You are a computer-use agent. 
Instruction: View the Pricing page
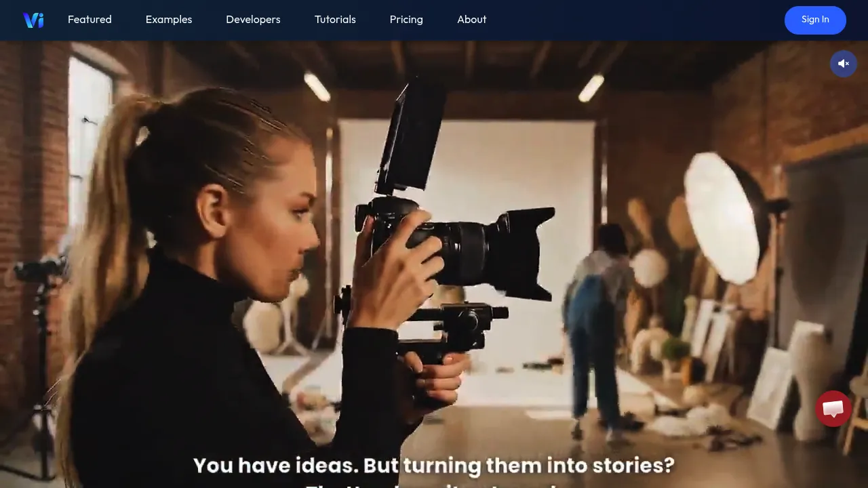coord(406,20)
